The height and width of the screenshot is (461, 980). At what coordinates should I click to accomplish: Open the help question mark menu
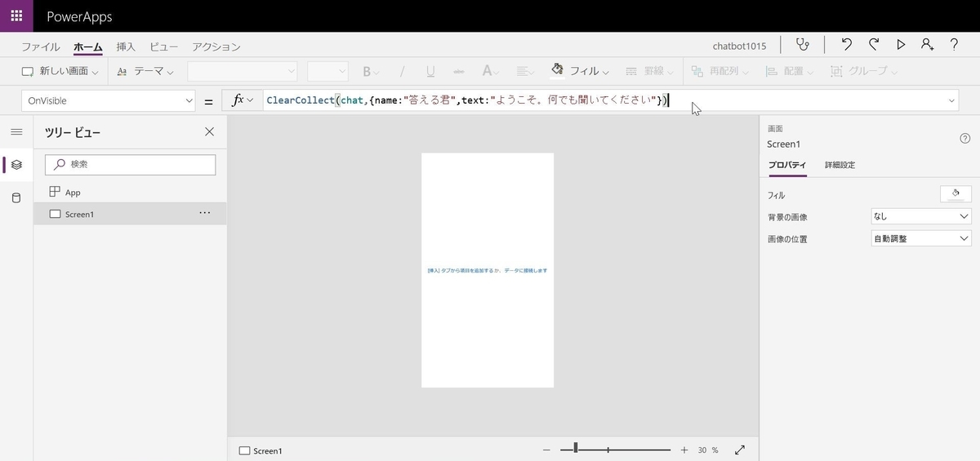[x=954, y=45]
